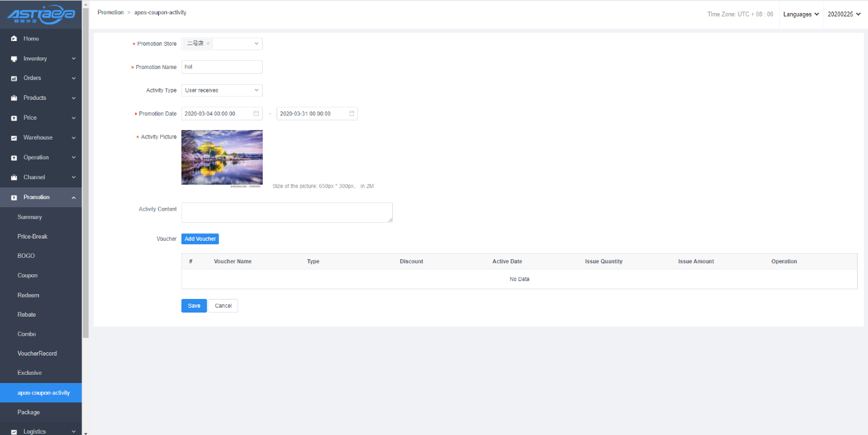Open the Activity Type dropdown
868x435 pixels.
pyautogui.click(x=222, y=90)
